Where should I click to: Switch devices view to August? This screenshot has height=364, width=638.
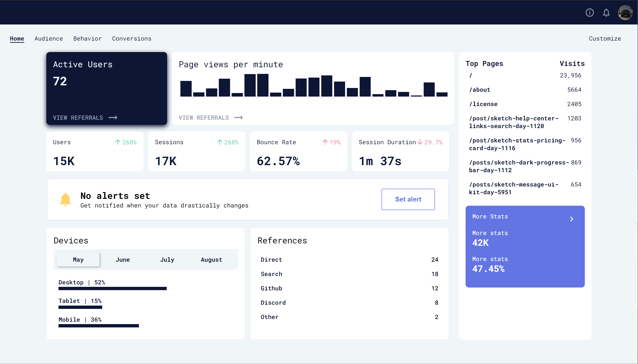[x=211, y=259]
